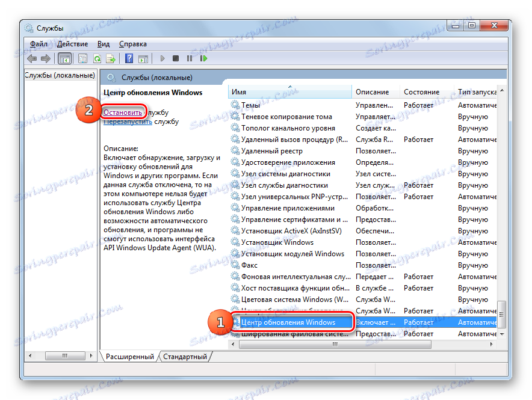Screen dimensions: 532x400
Task: Open the Properties toolbar icon
Action: click(83, 58)
